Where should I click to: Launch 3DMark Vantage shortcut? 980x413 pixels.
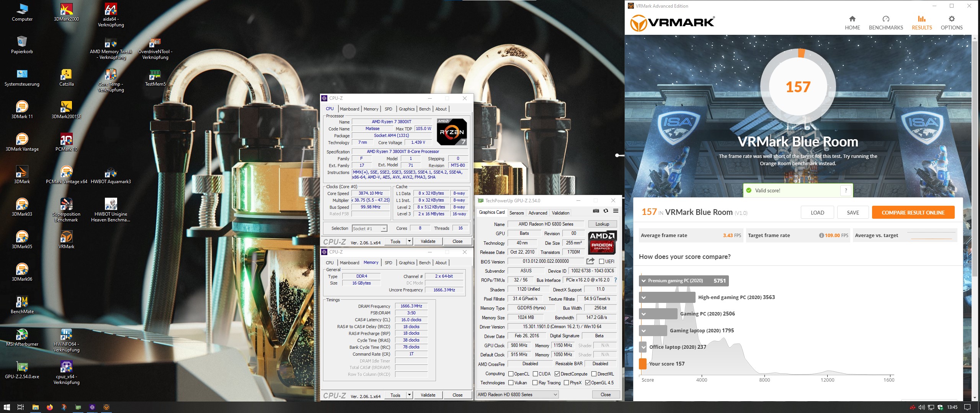[22, 142]
